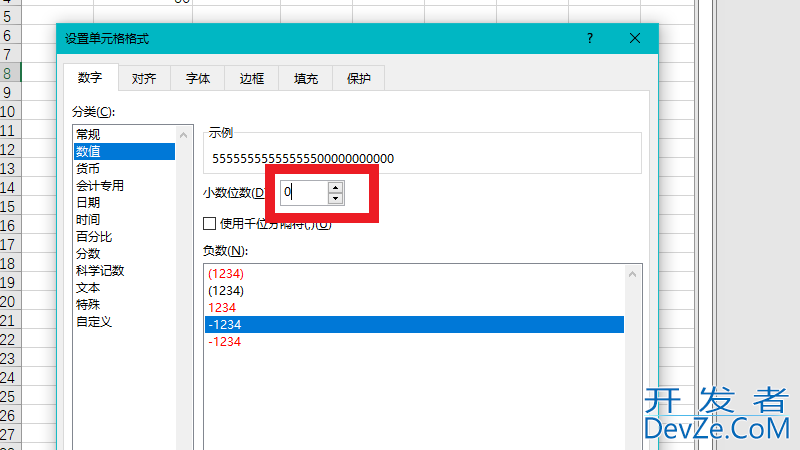The width and height of the screenshot is (800, 450).
Task: Select red 1234 negative format
Action: [x=414, y=308]
